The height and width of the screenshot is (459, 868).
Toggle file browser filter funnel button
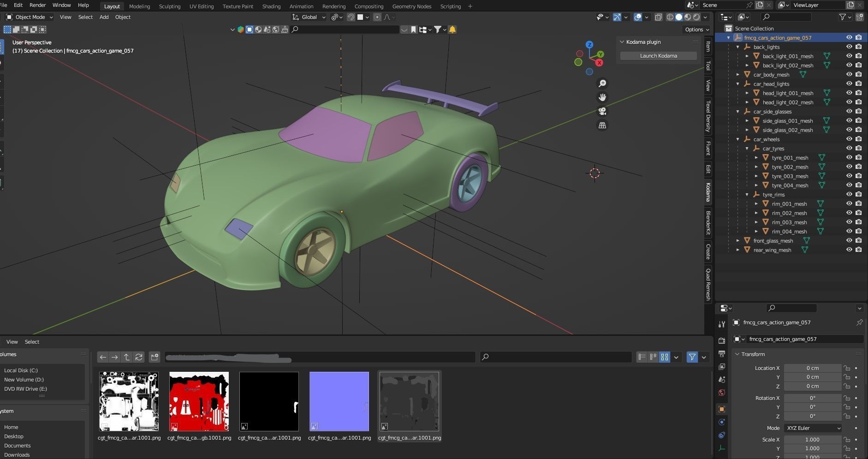coord(692,357)
